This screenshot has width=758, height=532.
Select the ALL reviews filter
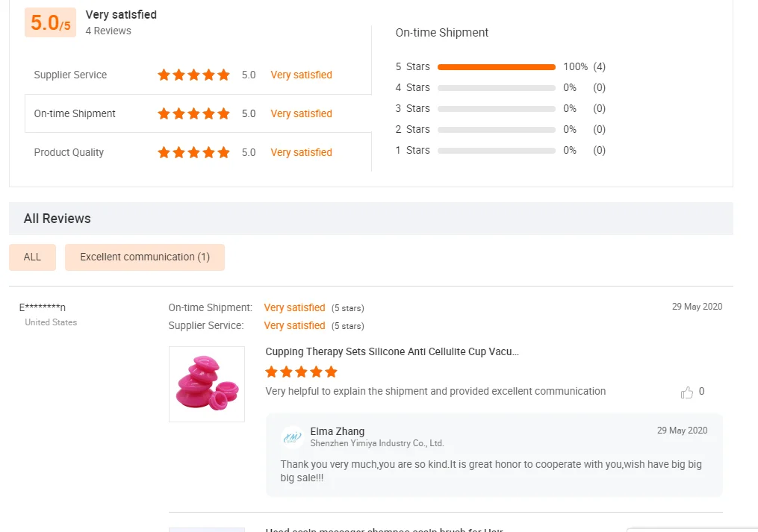click(32, 257)
